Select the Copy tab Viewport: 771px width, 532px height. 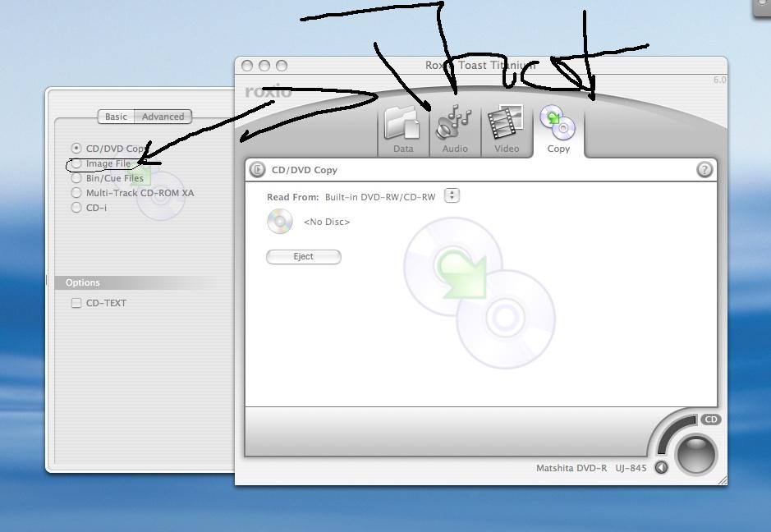558,130
